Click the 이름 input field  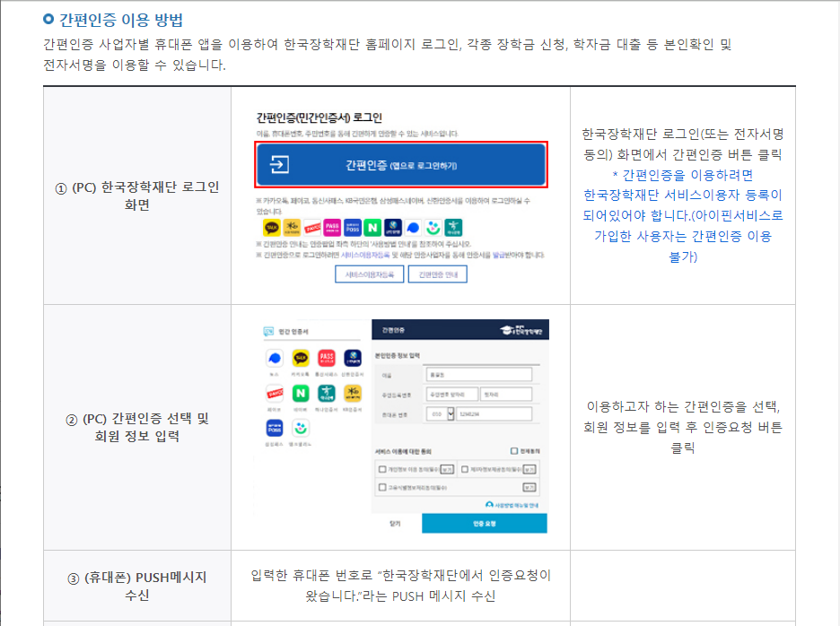[x=478, y=375]
